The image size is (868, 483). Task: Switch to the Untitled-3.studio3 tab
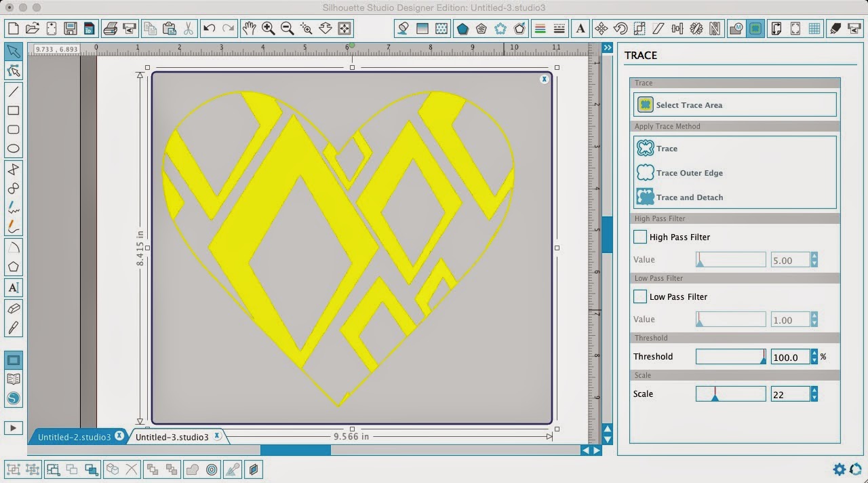coord(173,436)
